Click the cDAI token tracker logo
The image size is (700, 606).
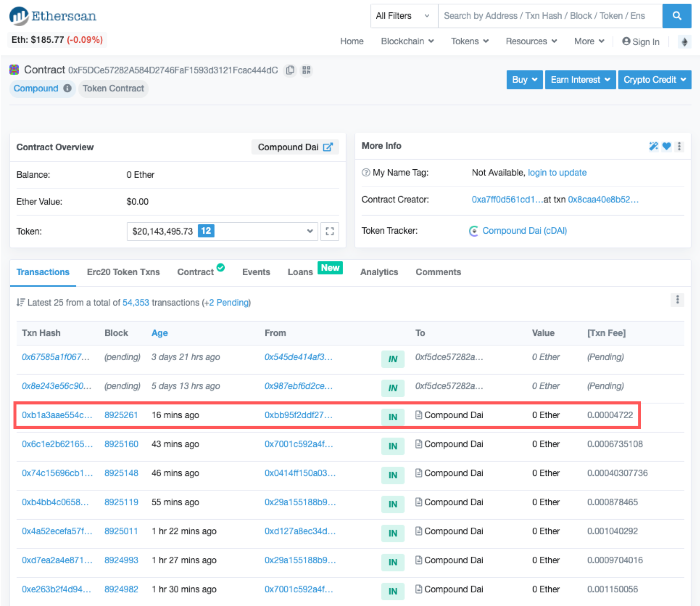(474, 231)
